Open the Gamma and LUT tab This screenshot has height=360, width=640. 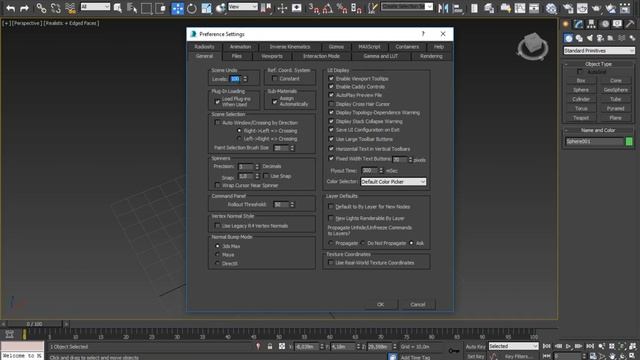pyautogui.click(x=380, y=56)
